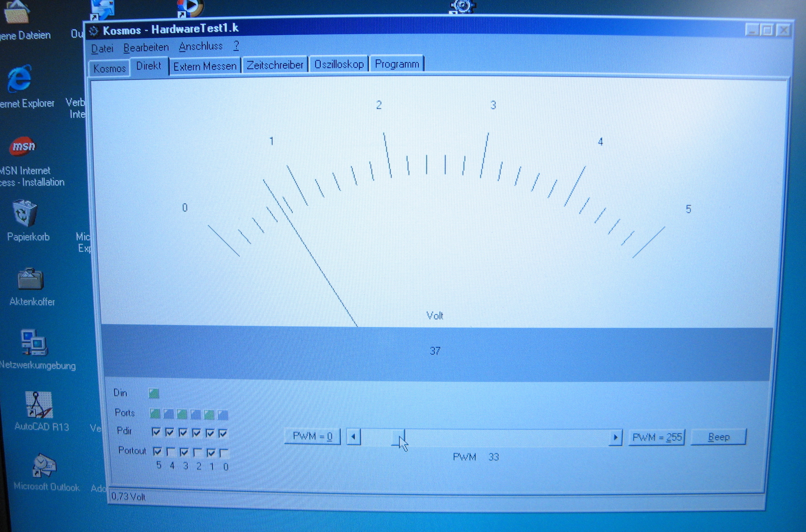Click the Volt label under the meter
Screen dimensions: 806x532
click(434, 315)
